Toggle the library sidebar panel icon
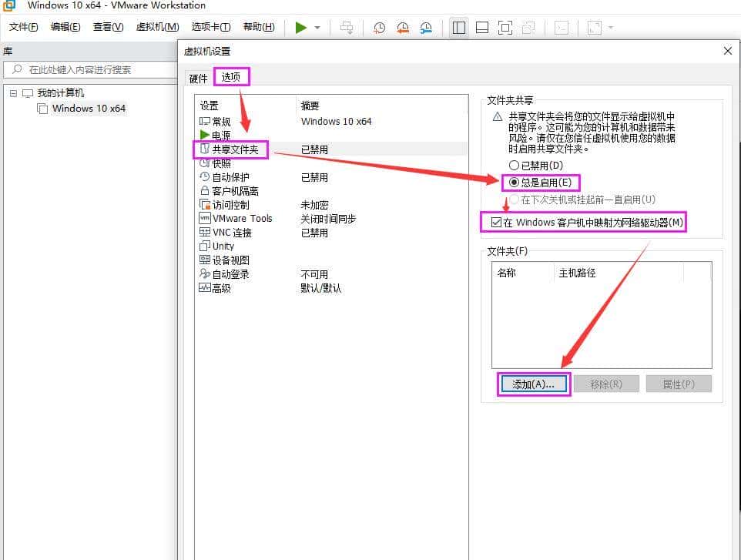 pos(458,28)
